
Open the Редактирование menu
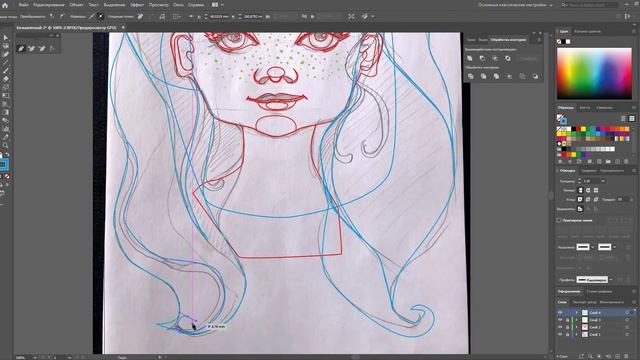click(x=49, y=5)
